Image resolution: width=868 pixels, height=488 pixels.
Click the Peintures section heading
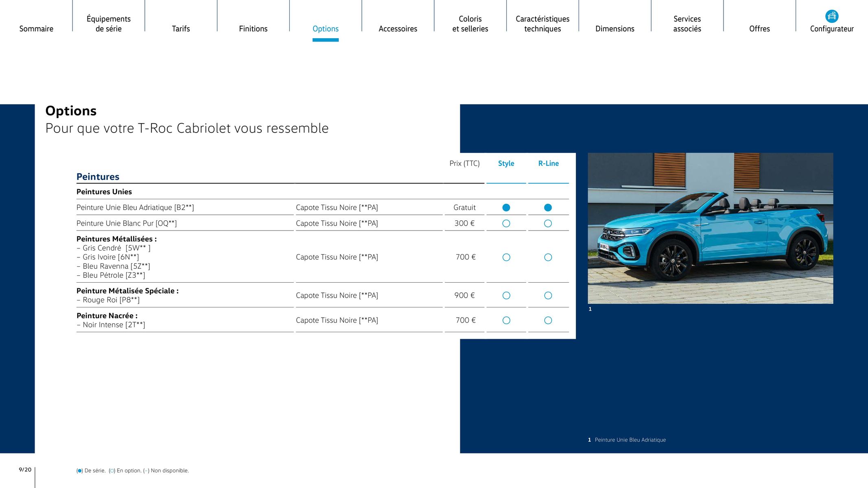coord(98,176)
